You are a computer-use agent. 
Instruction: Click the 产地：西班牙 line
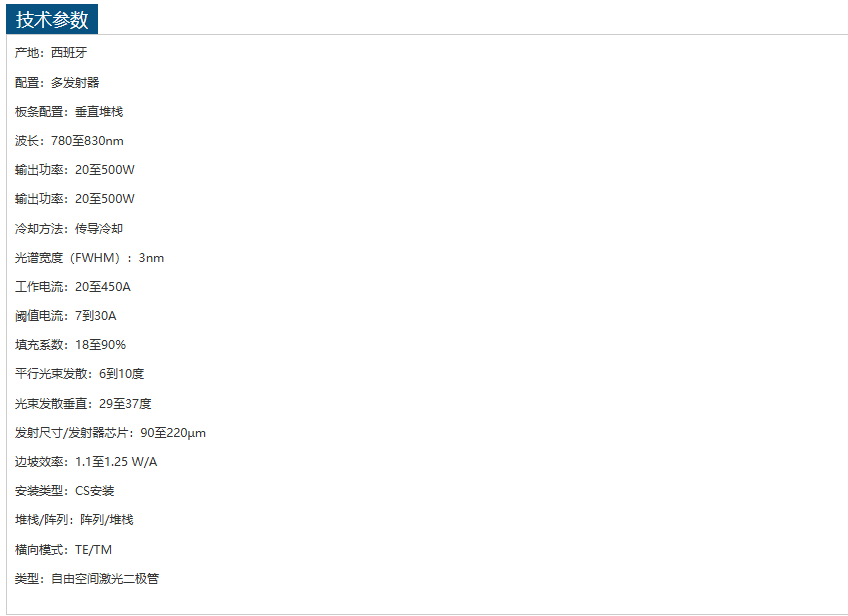pos(51,53)
